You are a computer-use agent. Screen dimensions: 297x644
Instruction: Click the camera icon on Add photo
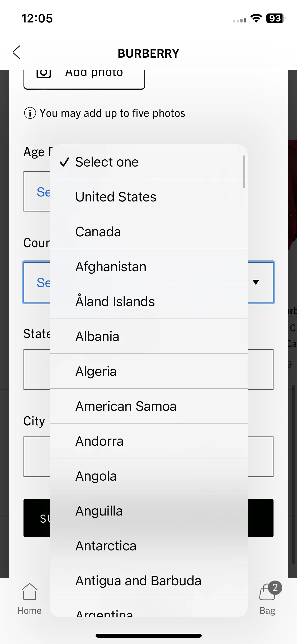pyautogui.click(x=44, y=73)
